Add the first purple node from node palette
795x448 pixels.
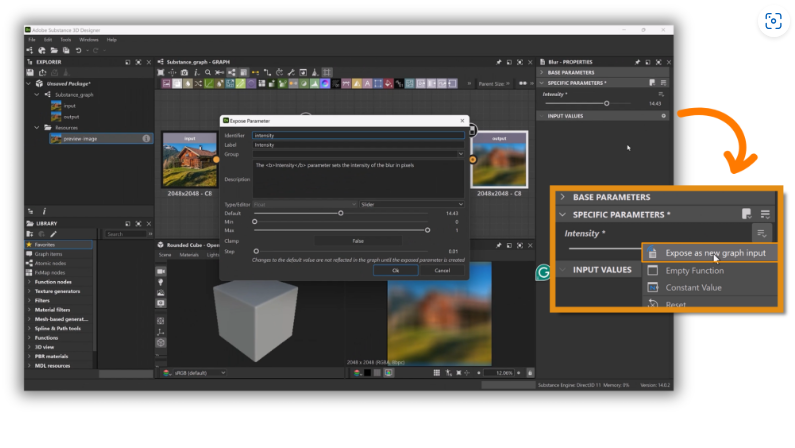point(166,84)
